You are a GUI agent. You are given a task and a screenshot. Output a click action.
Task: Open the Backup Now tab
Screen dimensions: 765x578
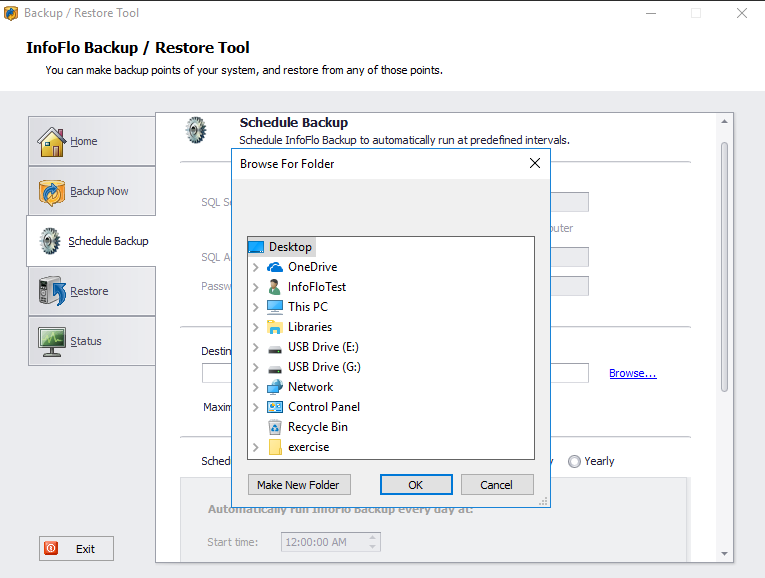92,191
